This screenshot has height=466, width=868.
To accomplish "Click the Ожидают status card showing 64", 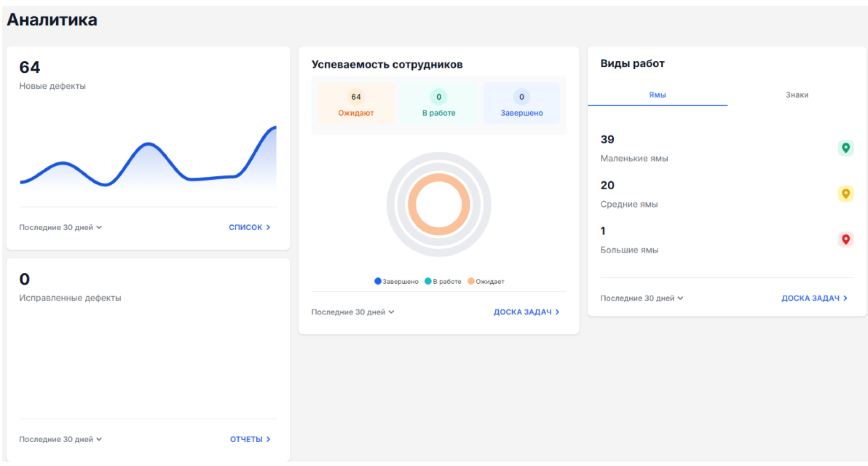I will (356, 104).
